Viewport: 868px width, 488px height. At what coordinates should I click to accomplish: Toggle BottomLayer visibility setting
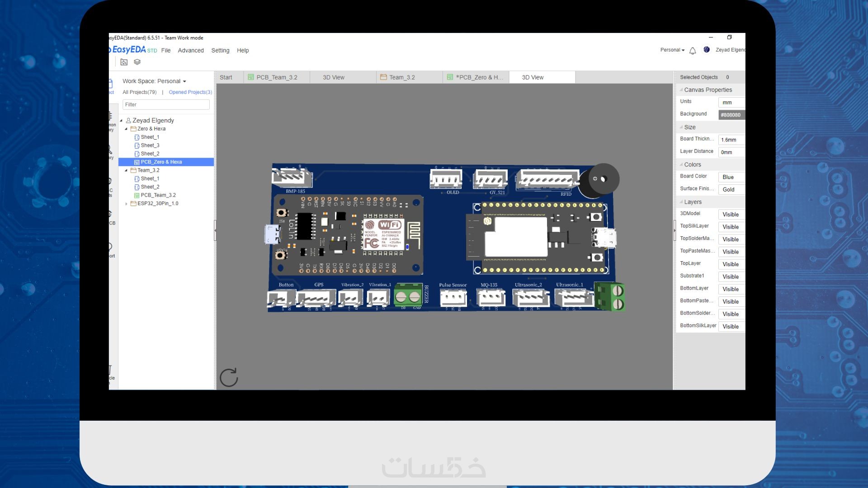coord(730,289)
